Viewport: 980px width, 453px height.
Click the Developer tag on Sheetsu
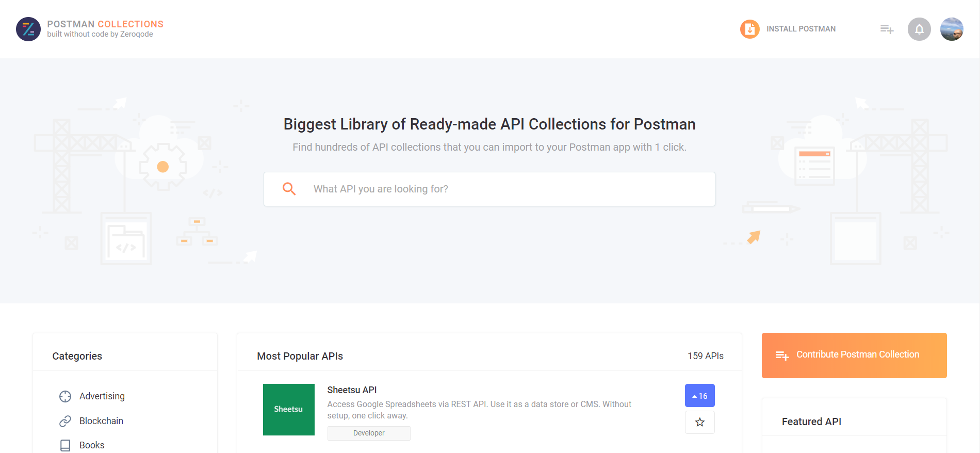coord(369,433)
